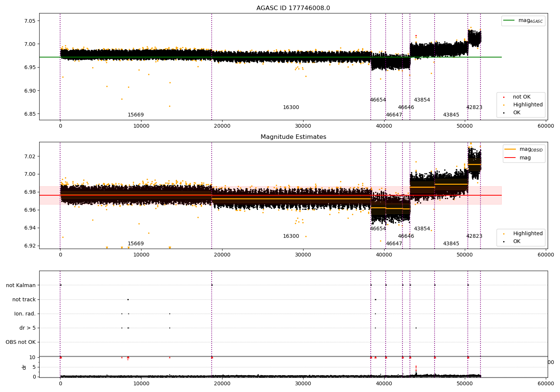Click the 'not track' y-axis label

point(24,300)
